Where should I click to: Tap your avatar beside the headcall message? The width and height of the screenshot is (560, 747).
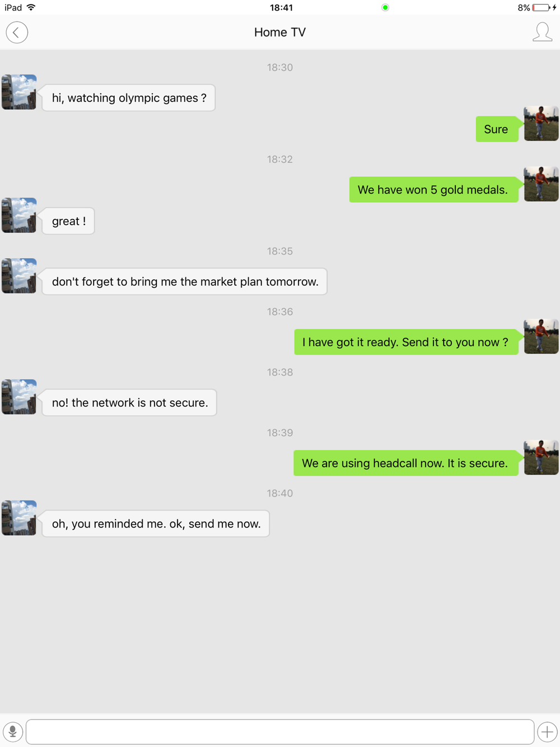[541, 457]
